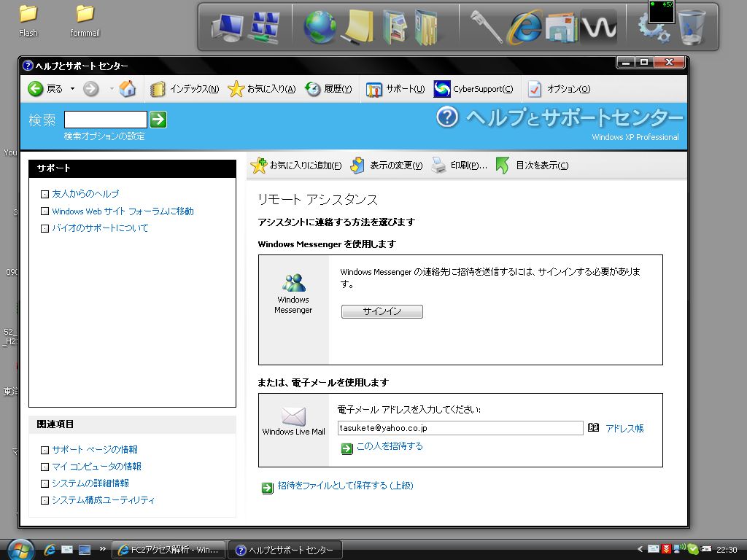The image size is (747, 560).
Task: Click the green search go arrow button
Action: pyautogui.click(x=158, y=120)
